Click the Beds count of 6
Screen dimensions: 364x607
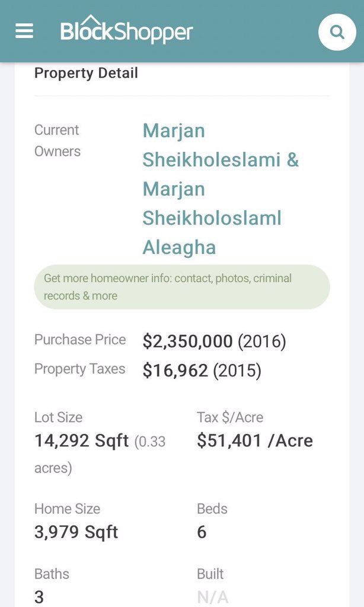point(202,532)
